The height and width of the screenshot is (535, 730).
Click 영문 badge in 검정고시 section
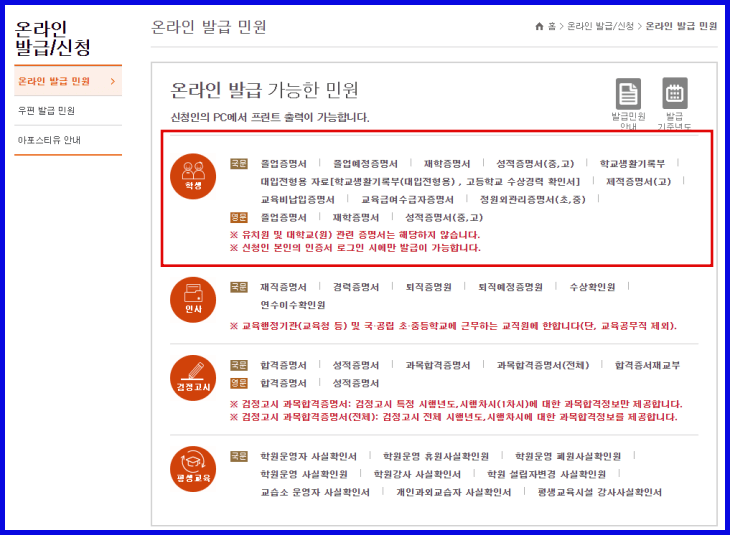point(239,383)
